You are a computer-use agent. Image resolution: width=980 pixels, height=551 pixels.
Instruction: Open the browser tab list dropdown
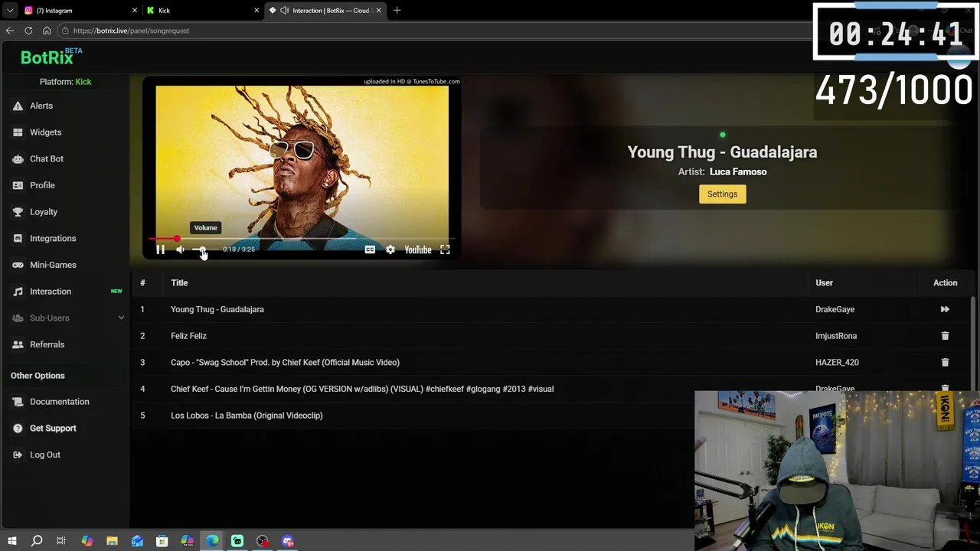click(x=9, y=11)
